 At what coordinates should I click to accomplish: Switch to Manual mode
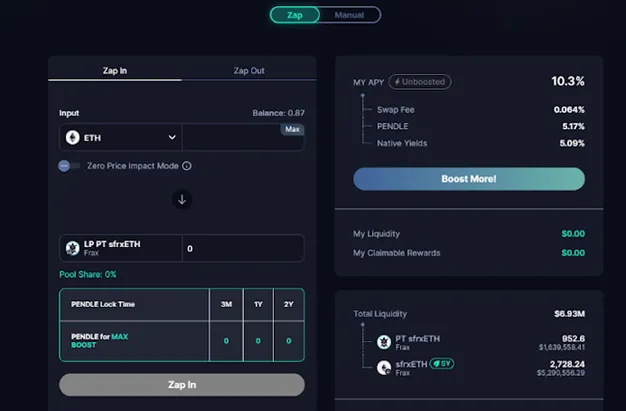[x=349, y=15]
